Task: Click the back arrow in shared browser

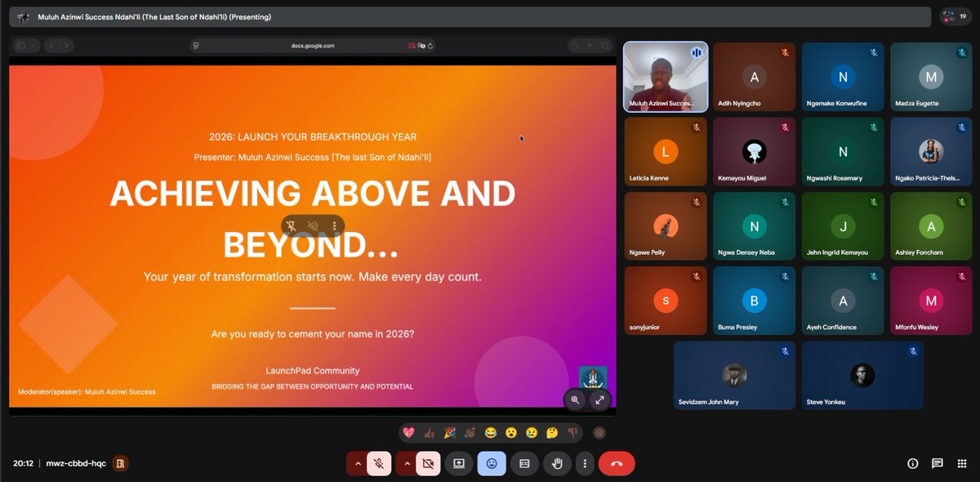Action: tap(51, 46)
